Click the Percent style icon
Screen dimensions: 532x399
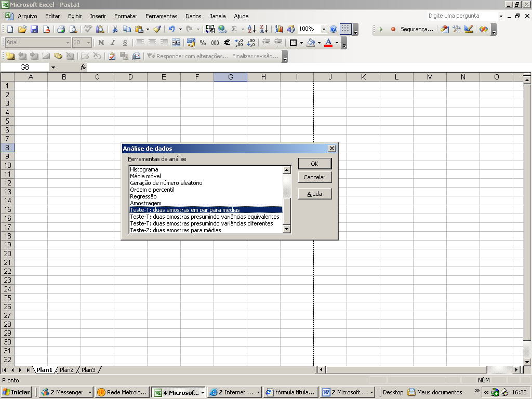pyautogui.click(x=203, y=43)
